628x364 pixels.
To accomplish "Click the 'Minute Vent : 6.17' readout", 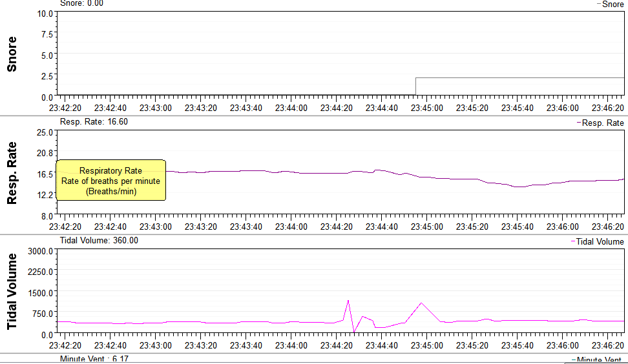I will click(94, 359).
